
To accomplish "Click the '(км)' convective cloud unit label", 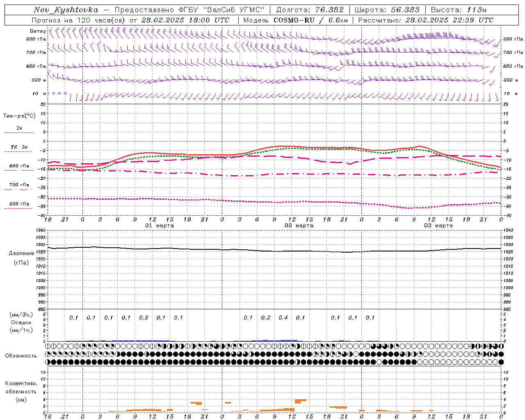I will coord(21,399).
